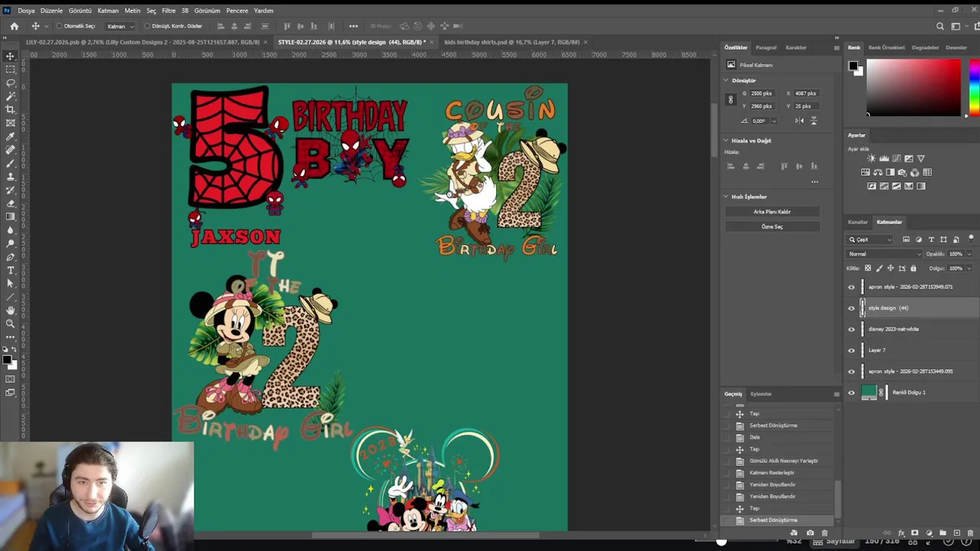The height and width of the screenshot is (551, 980).
Task: Collapse the Dönüştür section
Action: pyautogui.click(x=726, y=80)
